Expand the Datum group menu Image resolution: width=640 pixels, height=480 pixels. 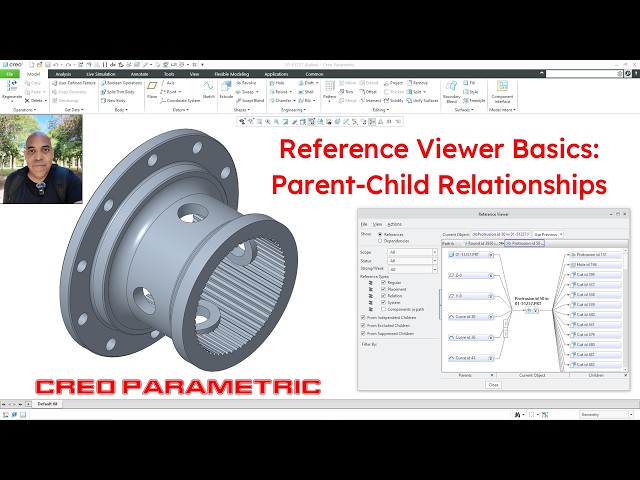(x=180, y=110)
